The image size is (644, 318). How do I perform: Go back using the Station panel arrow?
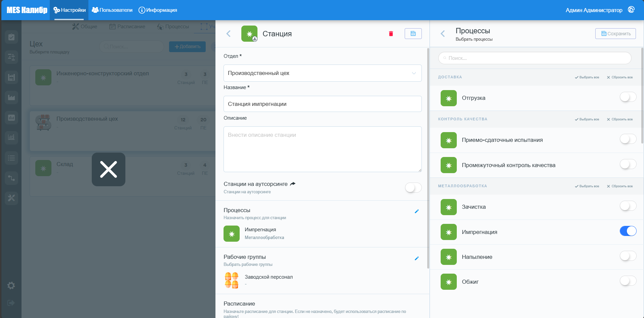click(x=229, y=34)
